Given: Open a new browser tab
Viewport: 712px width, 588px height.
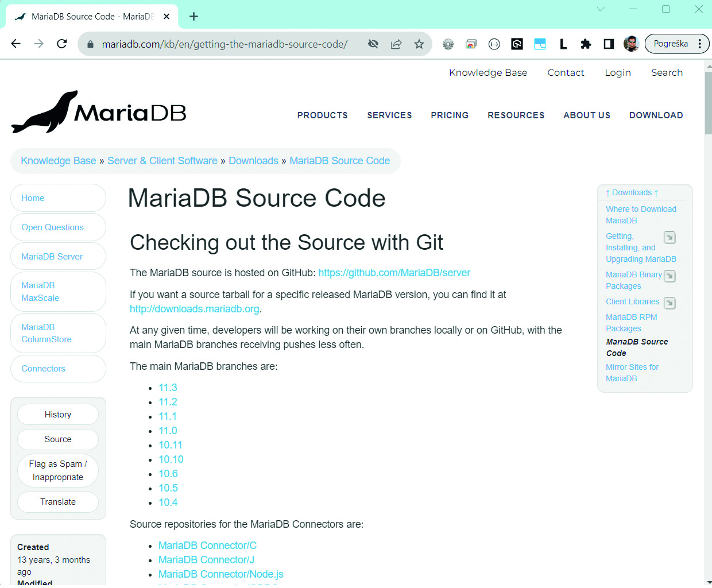Looking at the screenshot, I should pyautogui.click(x=194, y=17).
